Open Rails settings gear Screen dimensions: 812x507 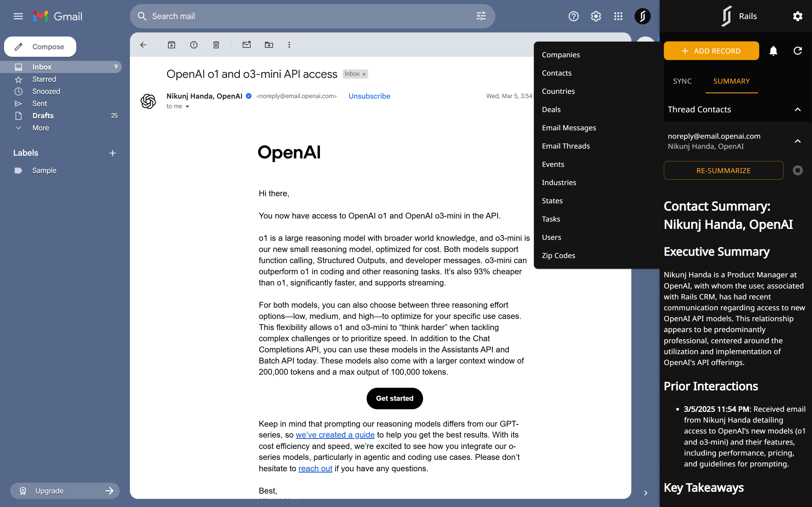click(798, 16)
